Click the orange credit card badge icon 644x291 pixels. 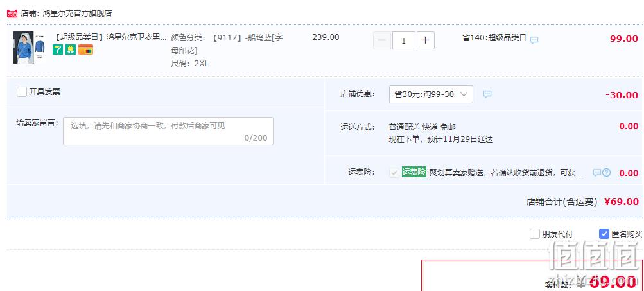[85, 49]
